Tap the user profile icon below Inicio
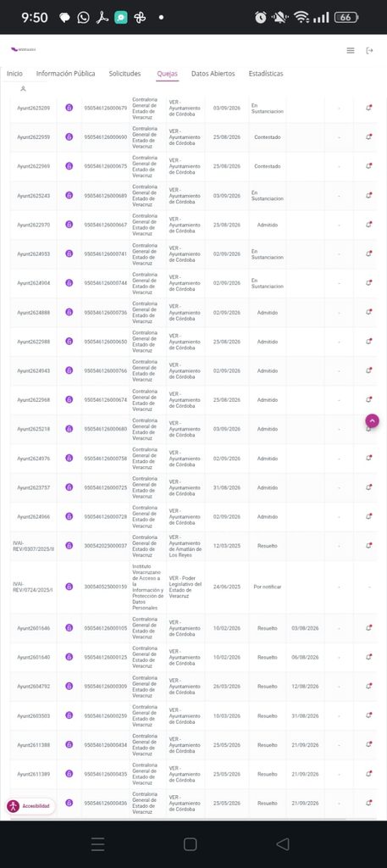The height and width of the screenshot is (868, 387). (x=23, y=88)
